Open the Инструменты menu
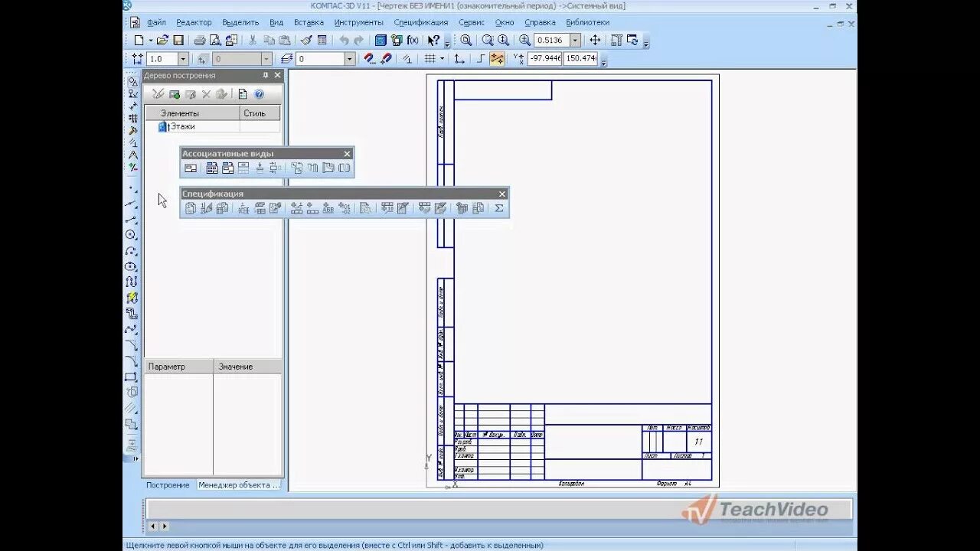 click(x=358, y=22)
